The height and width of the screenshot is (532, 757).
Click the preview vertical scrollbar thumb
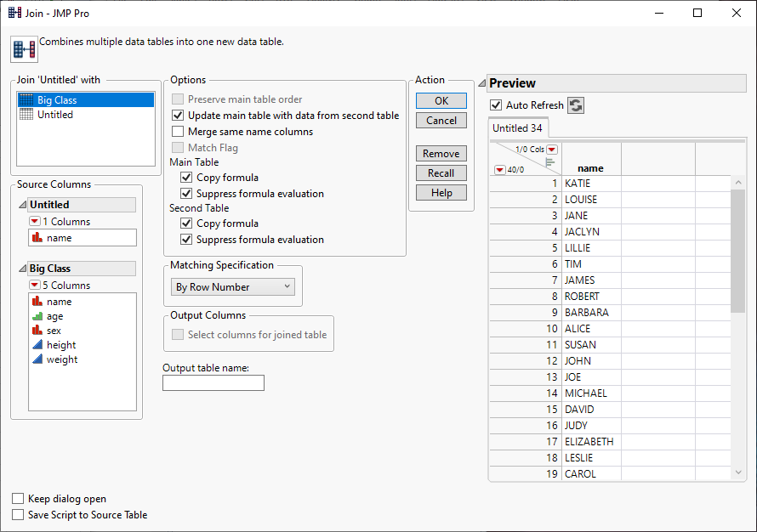(737, 251)
